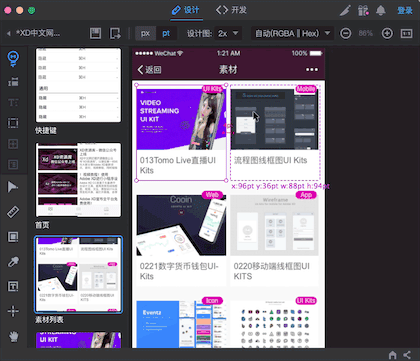Click the 素材 title in mockup header

[x=228, y=70]
